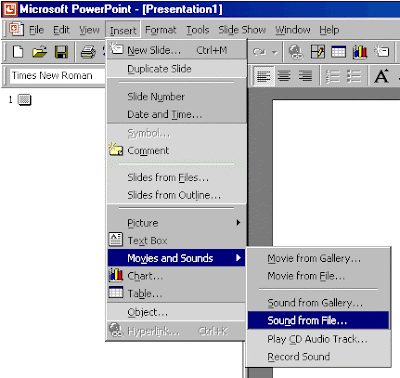Center text with the alignment icon

point(284,76)
